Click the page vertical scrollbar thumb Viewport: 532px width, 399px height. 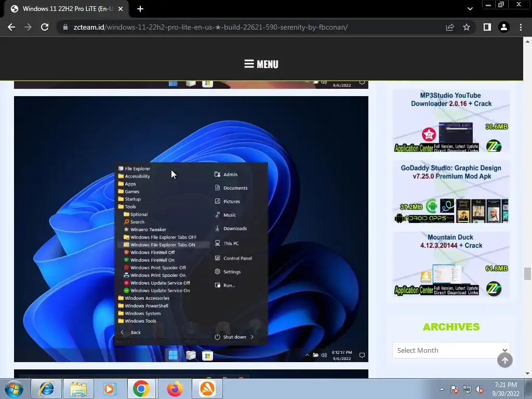(x=527, y=273)
